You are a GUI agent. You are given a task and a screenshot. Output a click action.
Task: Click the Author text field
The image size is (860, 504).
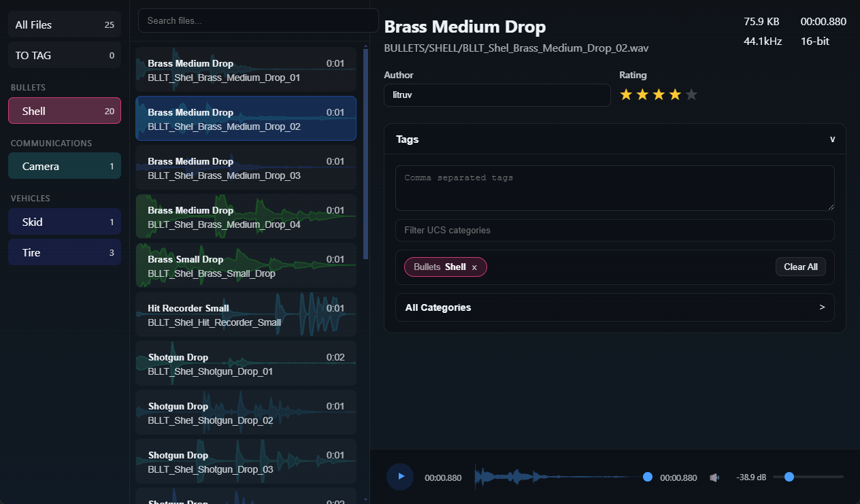click(x=497, y=95)
